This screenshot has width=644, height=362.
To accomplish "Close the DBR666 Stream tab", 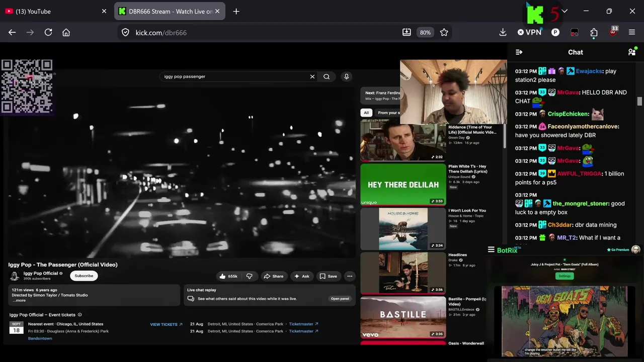I will click(217, 11).
